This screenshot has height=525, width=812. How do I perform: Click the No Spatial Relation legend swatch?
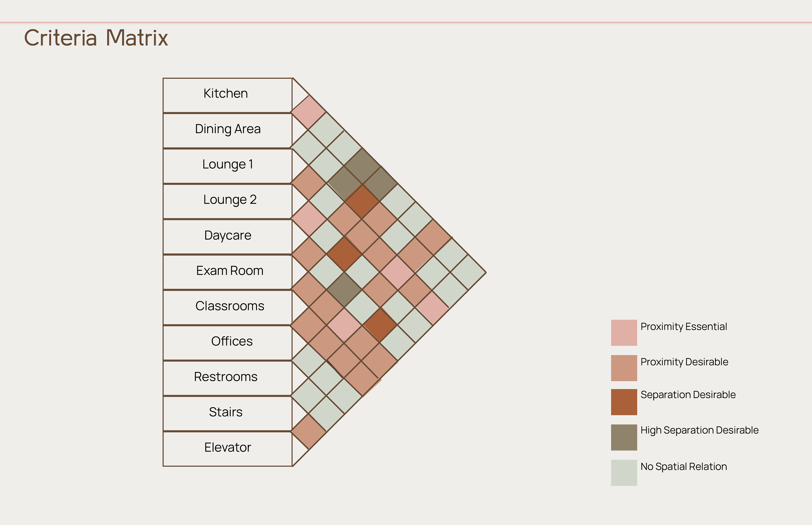624,473
